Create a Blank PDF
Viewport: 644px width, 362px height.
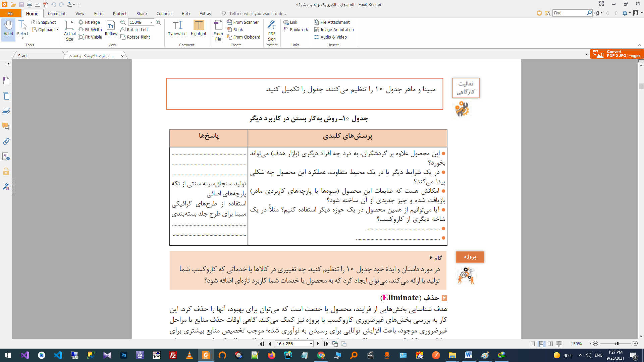[x=235, y=29]
